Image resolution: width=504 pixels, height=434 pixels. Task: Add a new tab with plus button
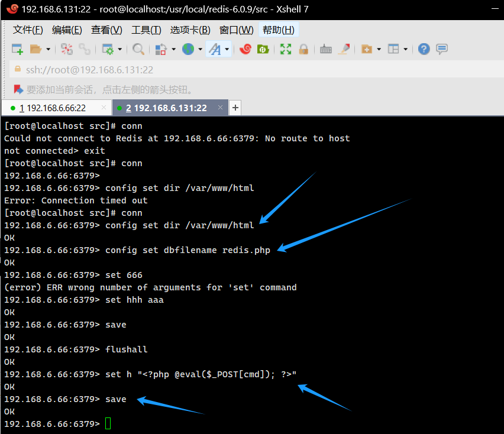(235, 108)
